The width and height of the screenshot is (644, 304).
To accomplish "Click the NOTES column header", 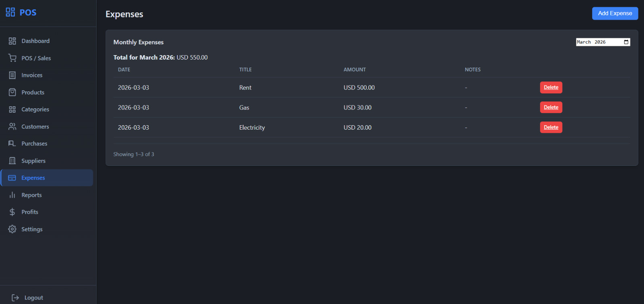I will [x=473, y=70].
